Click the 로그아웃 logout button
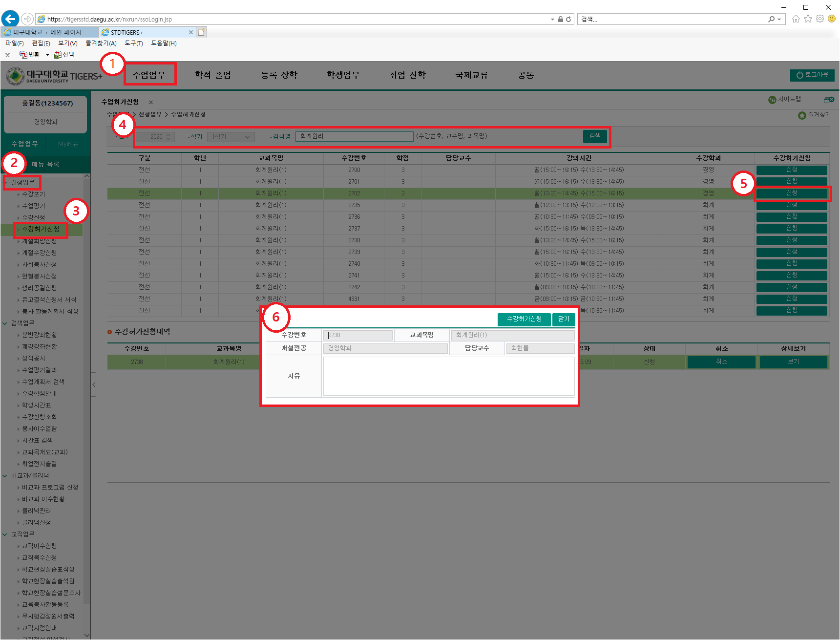840x640 pixels. [812, 75]
